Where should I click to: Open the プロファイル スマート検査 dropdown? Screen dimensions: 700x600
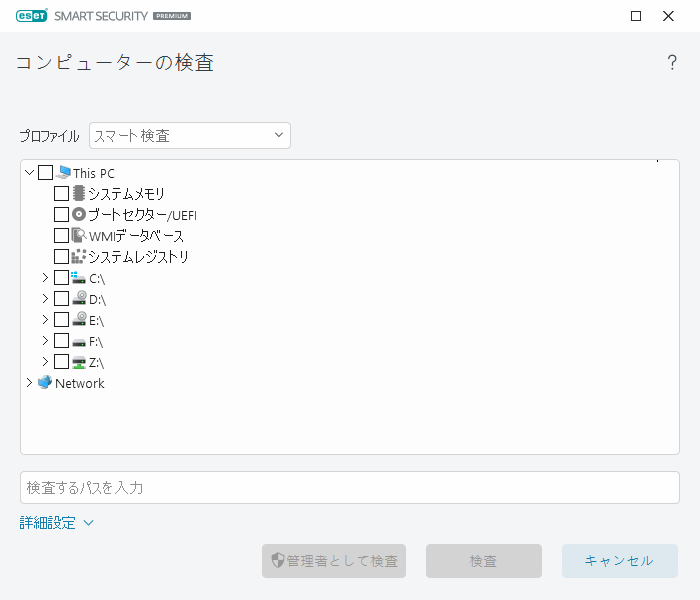pos(190,135)
